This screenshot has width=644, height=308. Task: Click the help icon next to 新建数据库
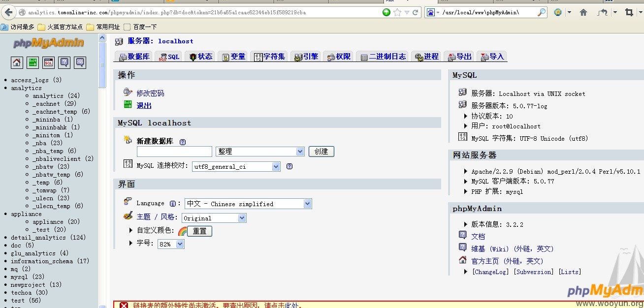pyautogui.click(x=183, y=142)
